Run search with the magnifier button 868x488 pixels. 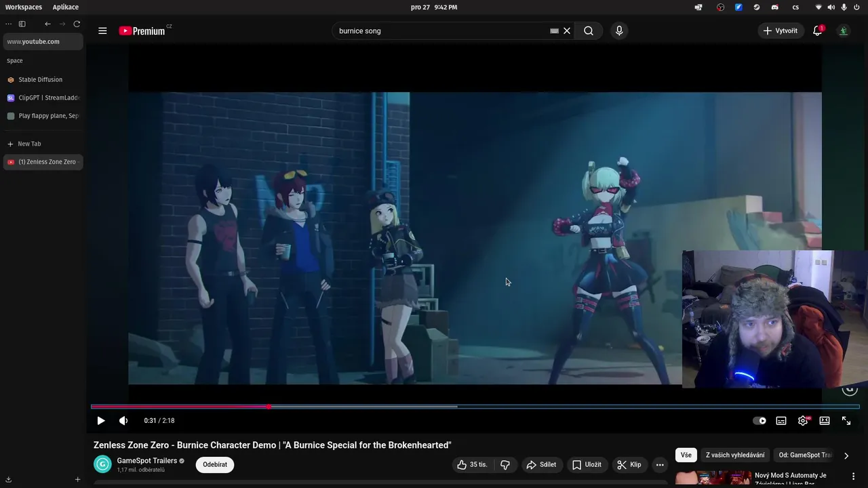(x=589, y=30)
